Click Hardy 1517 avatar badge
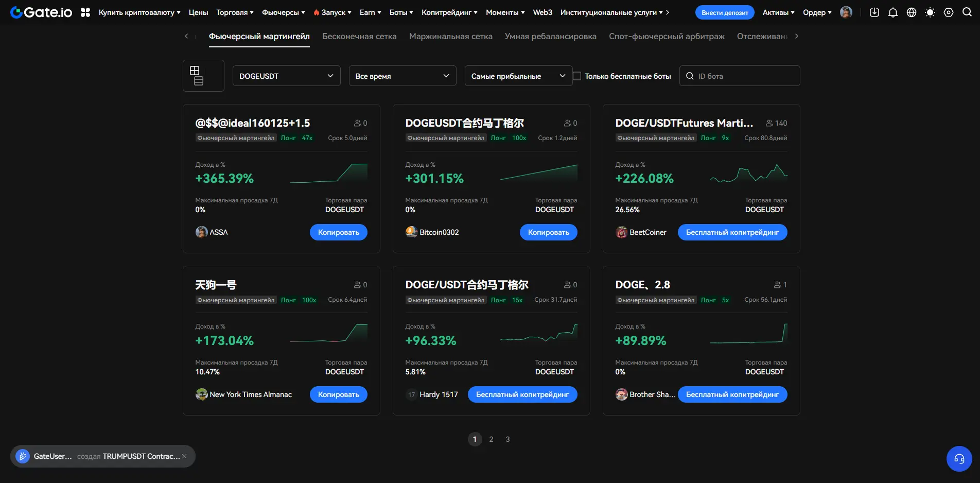The image size is (980, 483). click(411, 394)
